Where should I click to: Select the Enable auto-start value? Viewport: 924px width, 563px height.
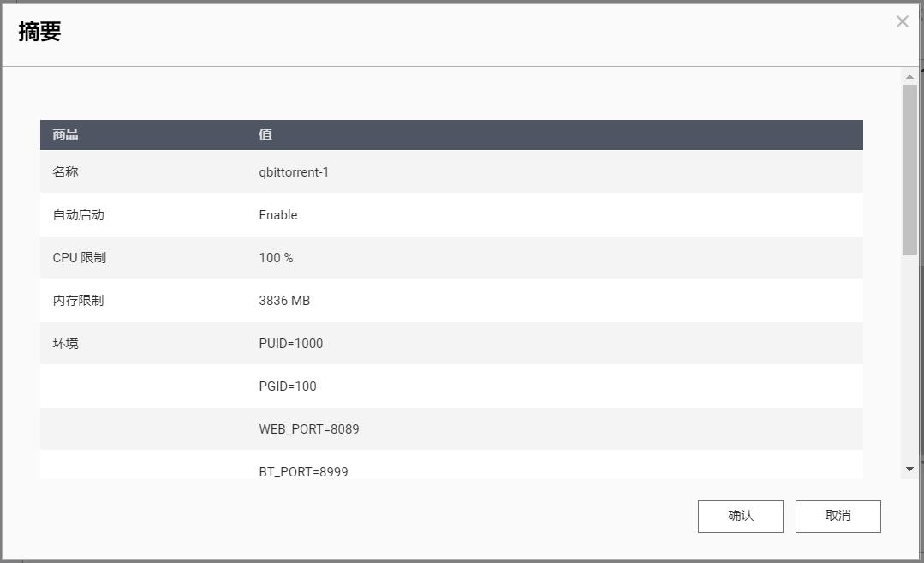(278, 215)
